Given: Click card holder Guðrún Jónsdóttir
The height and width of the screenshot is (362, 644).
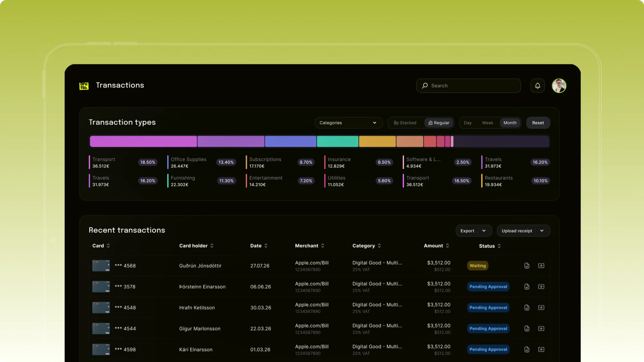Looking at the screenshot, I should tap(200, 266).
